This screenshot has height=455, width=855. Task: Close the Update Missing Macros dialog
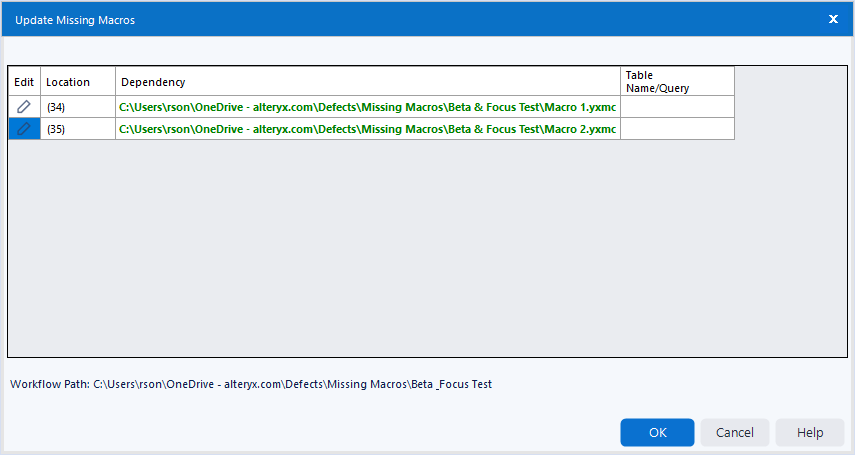(x=833, y=19)
